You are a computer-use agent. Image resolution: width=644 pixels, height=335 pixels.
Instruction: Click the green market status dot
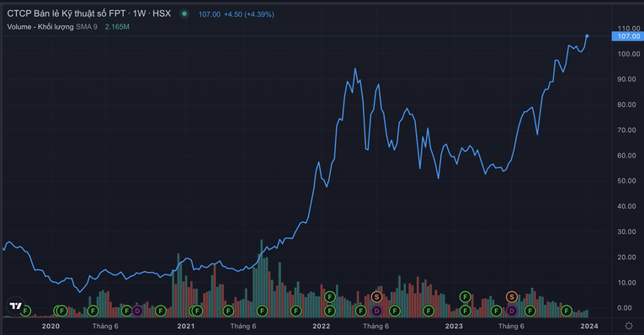tap(184, 14)
